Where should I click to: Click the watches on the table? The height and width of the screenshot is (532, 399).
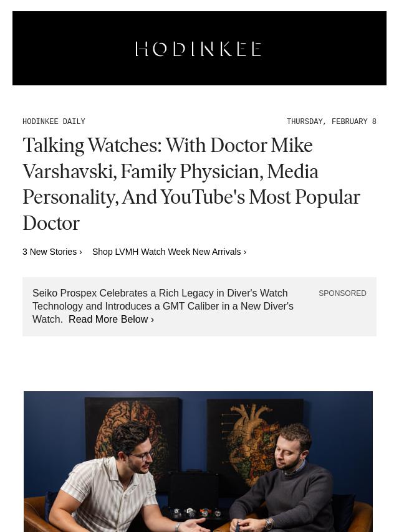coord(197,512)
